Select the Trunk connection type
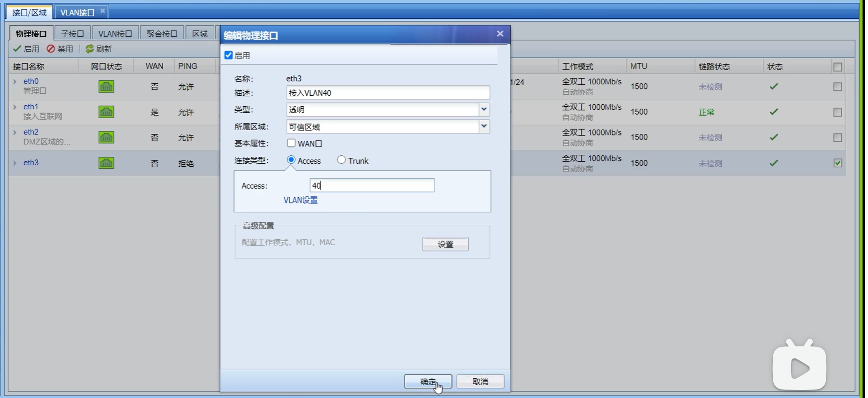 (341, 160)
